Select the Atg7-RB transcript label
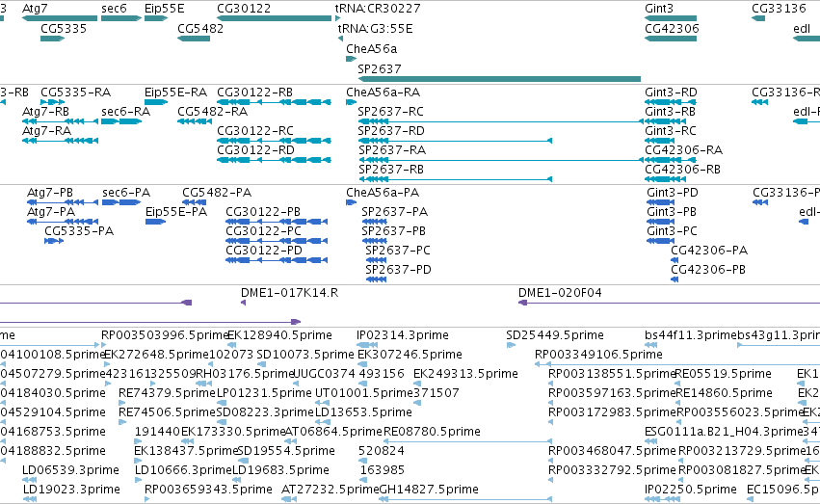820x504 pixels. click(45, 112)
